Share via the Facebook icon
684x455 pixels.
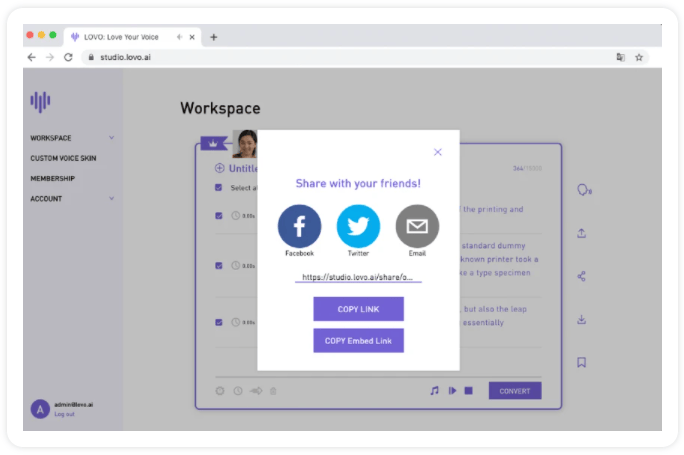(299, 226)
